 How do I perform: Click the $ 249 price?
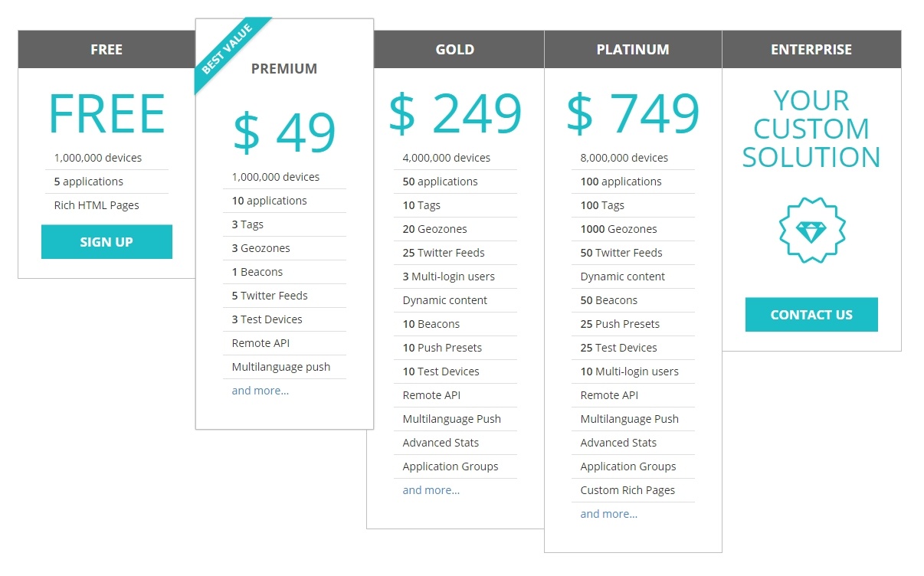[x=455, y=113]
